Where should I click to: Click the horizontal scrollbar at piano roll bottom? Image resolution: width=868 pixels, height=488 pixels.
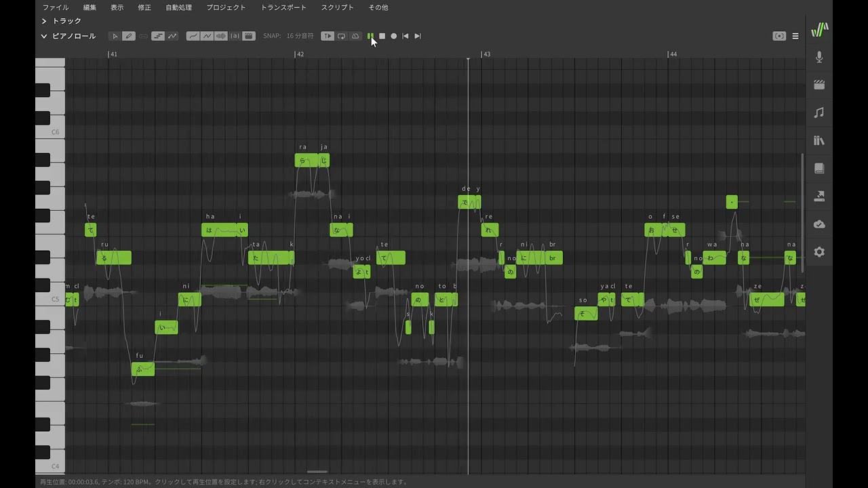[x=317, y=472]
